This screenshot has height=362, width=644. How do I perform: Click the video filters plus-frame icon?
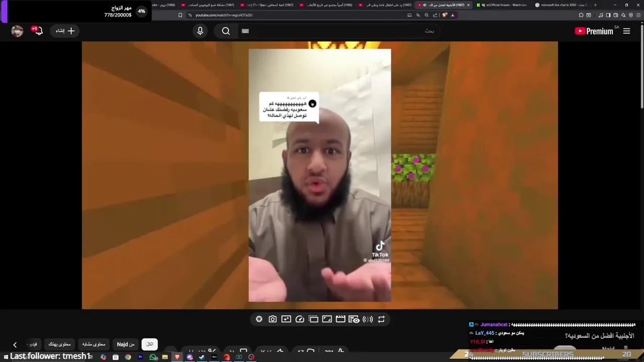tap(286, 319)
